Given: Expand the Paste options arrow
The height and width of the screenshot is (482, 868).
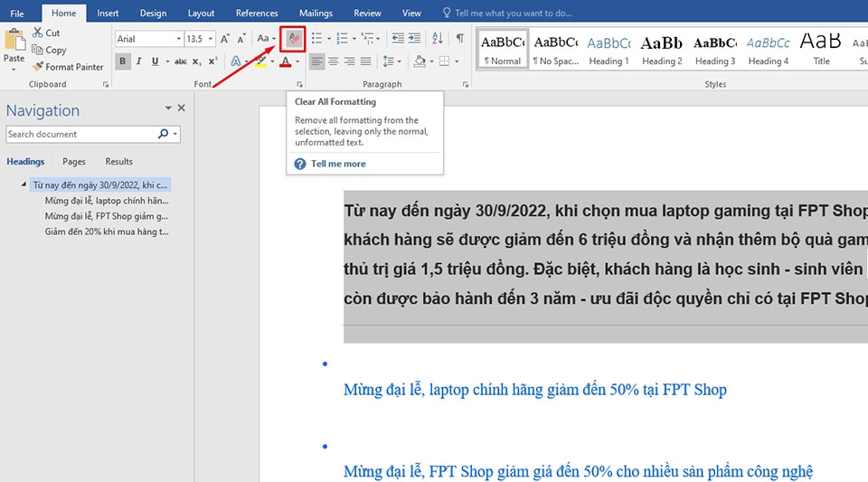Looking at the screenshot, I should pos(14,71).
